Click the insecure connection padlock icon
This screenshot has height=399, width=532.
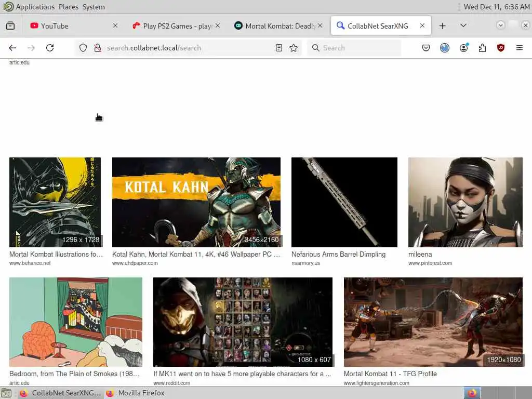(98, 48)
